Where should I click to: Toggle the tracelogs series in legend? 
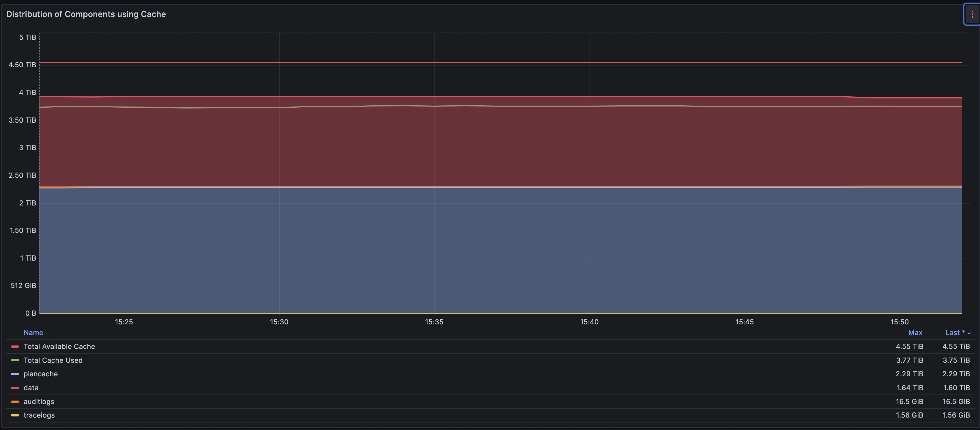(x=39, y=415)
